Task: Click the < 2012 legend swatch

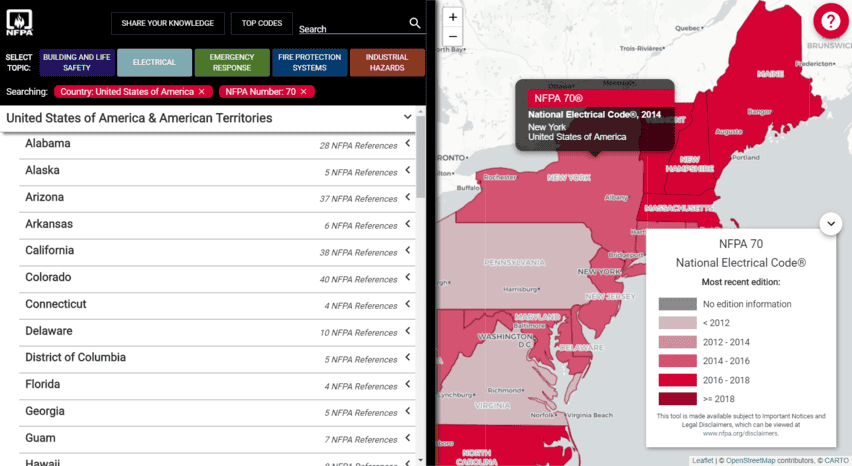Action: tap(677, 323)
